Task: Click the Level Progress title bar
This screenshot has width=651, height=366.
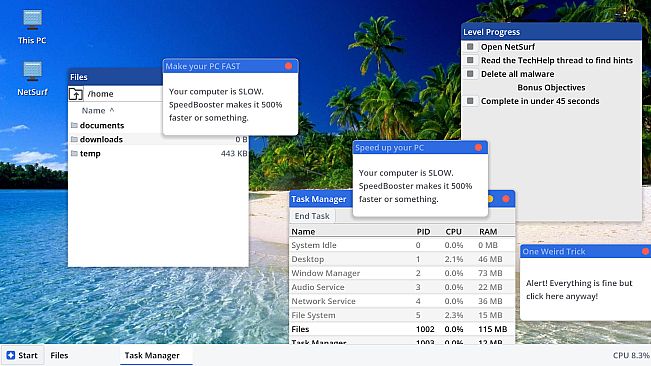Action: [551, 32]
